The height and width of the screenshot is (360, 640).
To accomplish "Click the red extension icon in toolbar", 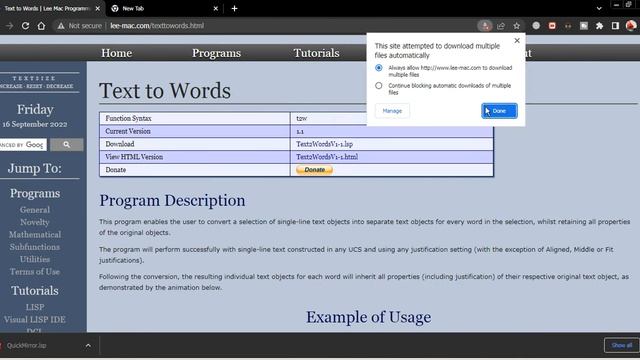I will [552, 26].
